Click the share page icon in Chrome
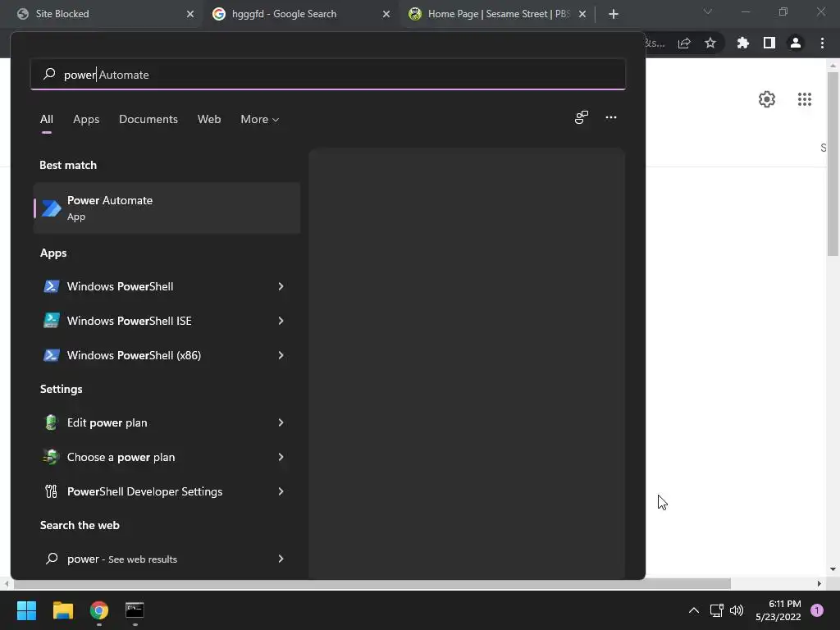The height and width of the screenshot is (630, 840). [x=684, y=43]
